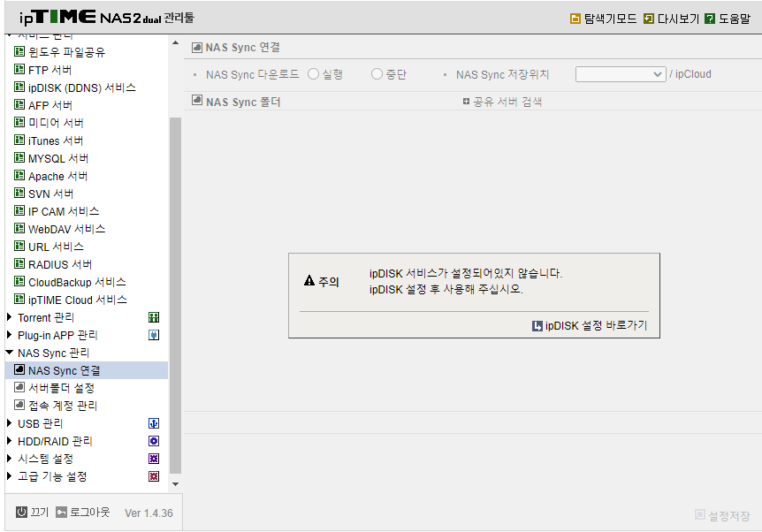Screen dimensions: 762x532
Task: Click the CloudBackup 서비스 icon
Action: click(x=19, y=281)
